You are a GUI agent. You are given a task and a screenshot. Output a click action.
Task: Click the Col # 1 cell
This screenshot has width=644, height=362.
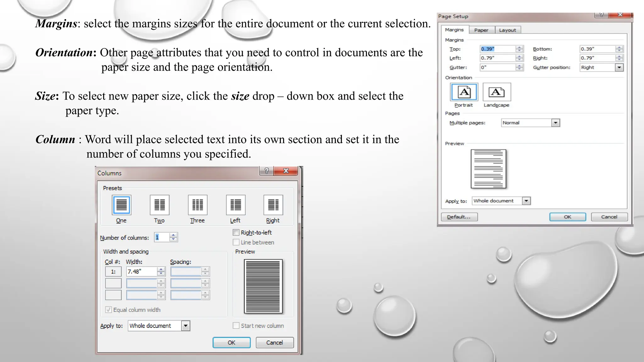pos(113,271)
